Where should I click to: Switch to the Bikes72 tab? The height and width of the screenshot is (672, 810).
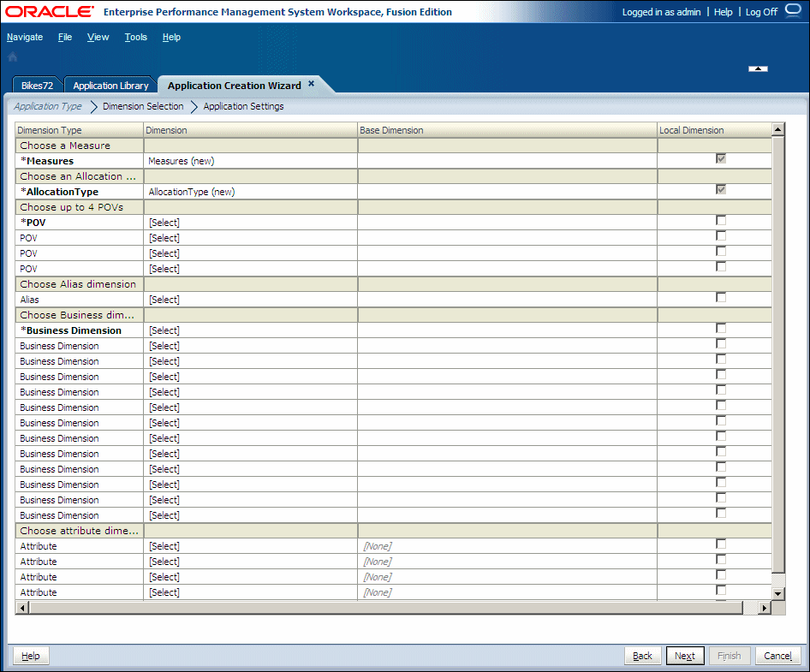pos(36,85)
